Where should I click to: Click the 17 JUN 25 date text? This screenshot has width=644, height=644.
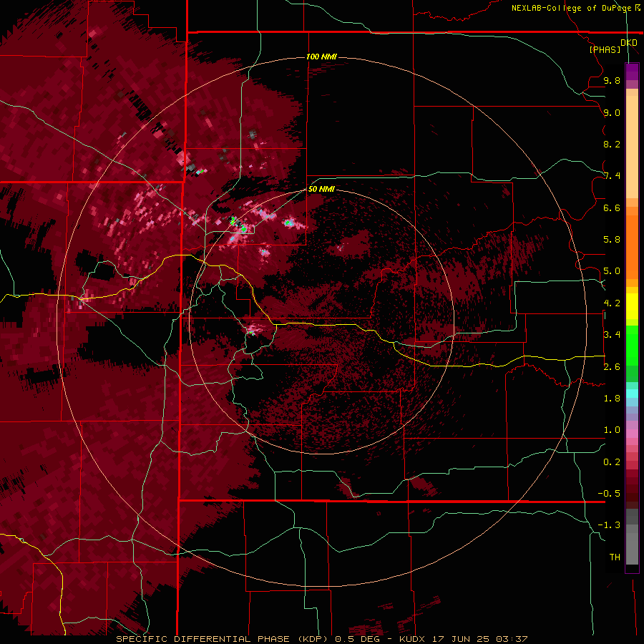tap(462, 639)
